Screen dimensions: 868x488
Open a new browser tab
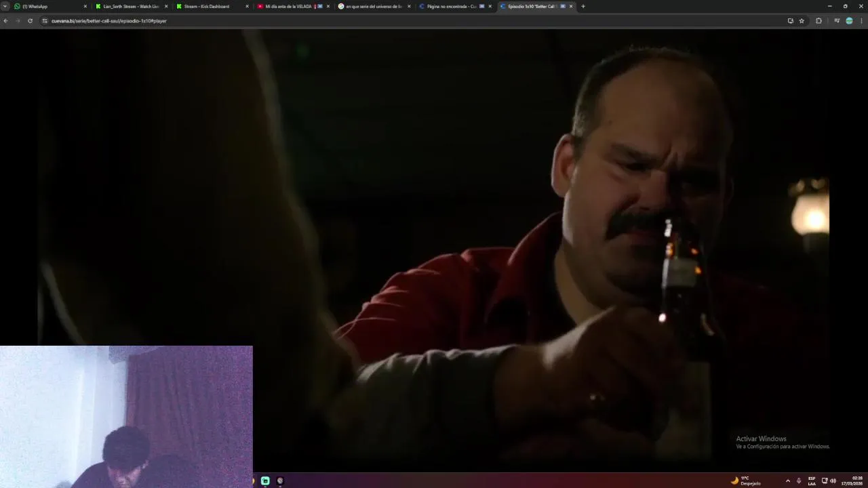click(x=583, y=6)
